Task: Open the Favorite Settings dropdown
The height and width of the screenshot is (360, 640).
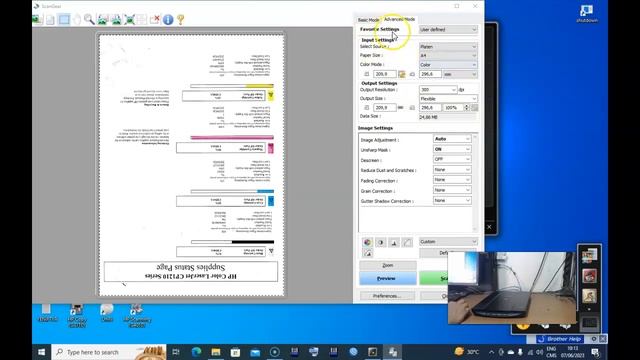Action: click(x=448, y=29)
